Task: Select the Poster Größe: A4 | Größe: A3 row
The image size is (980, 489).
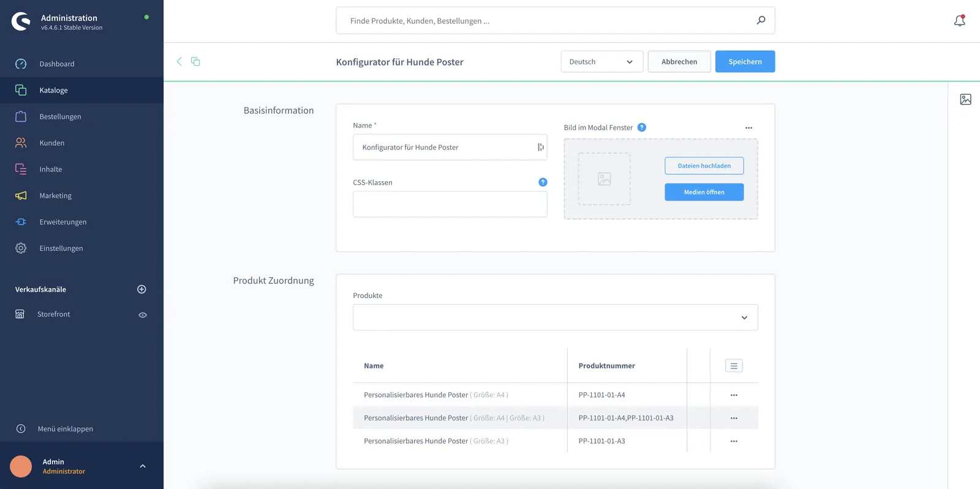Action: (556, 418)
